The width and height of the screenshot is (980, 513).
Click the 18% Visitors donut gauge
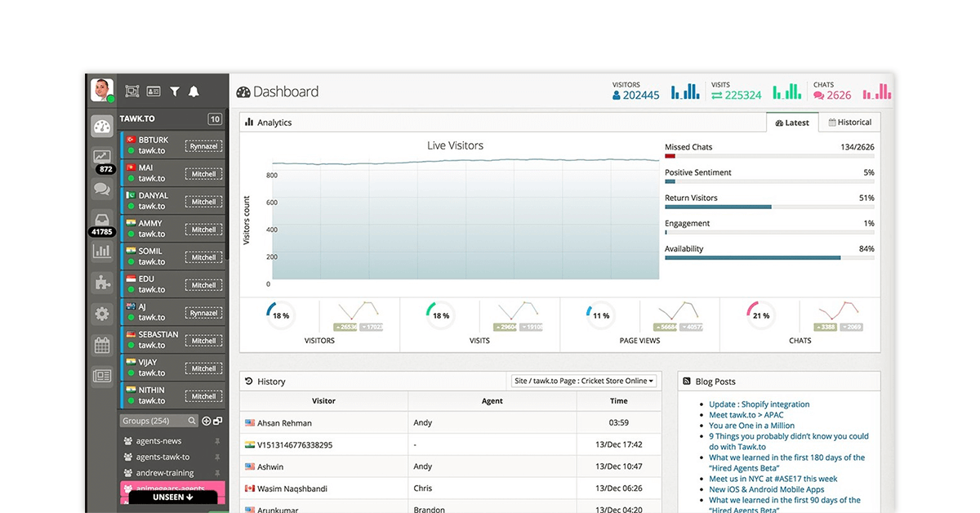click(280, 315)
